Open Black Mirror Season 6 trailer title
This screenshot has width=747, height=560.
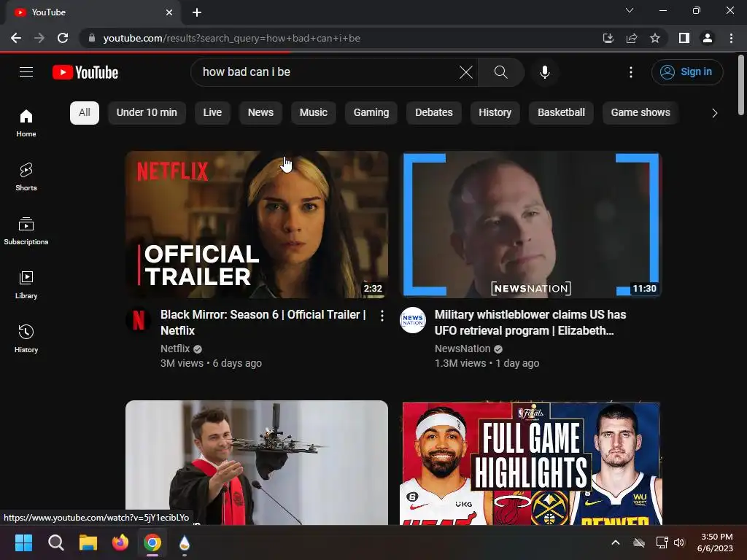coord(263,322)
